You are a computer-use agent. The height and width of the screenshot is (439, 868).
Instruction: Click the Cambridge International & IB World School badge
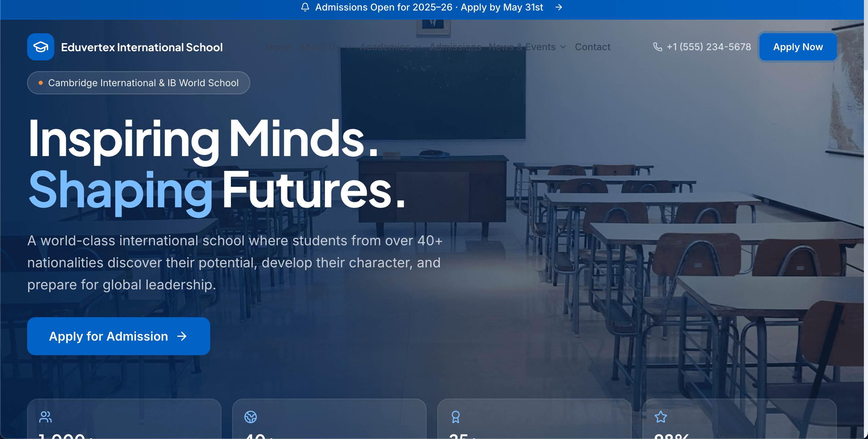point(138,83)
